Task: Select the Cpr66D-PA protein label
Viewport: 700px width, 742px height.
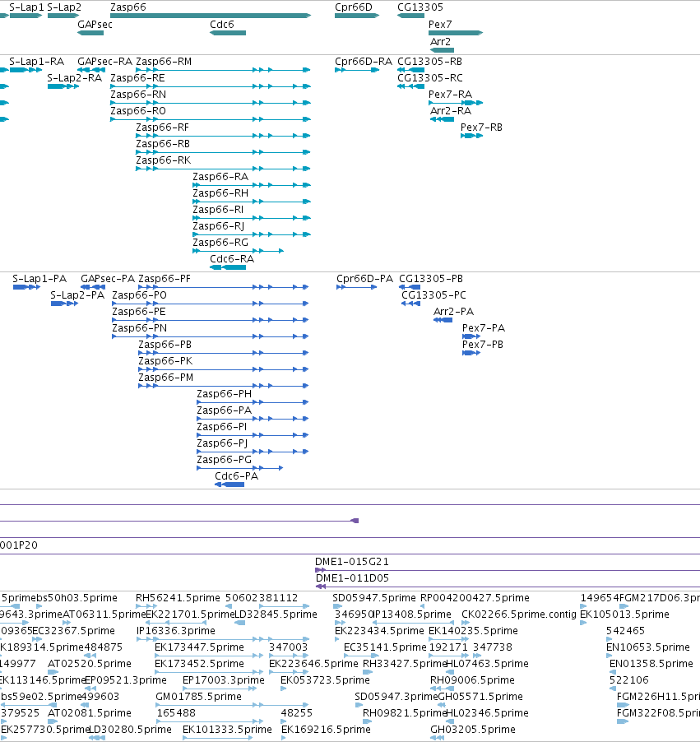Action: tap(365, 279)
